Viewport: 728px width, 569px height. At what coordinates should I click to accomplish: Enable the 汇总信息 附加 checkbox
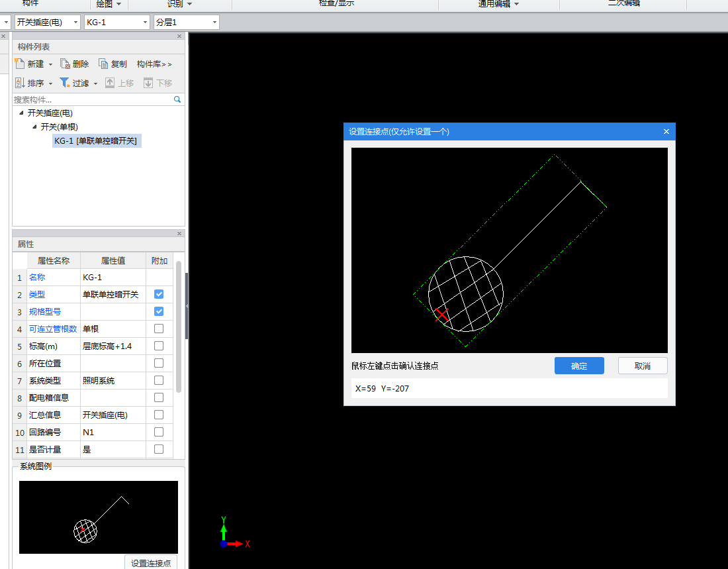coord(159,415)
